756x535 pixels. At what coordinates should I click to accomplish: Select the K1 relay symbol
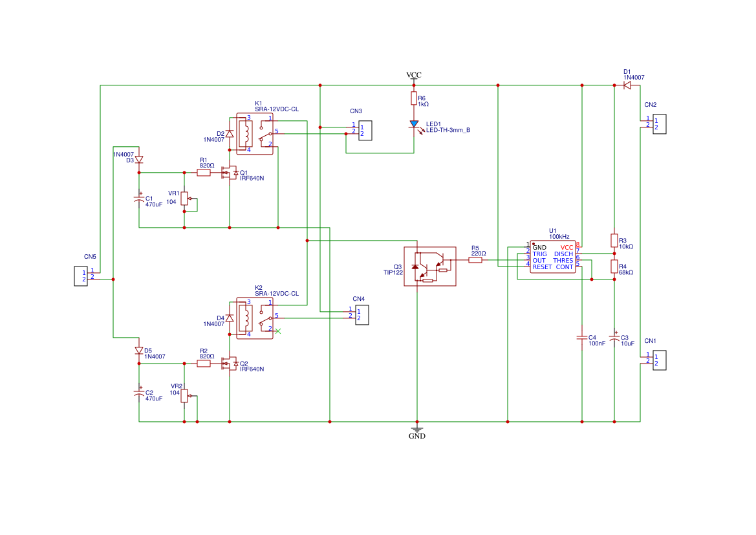pos(255,134)
